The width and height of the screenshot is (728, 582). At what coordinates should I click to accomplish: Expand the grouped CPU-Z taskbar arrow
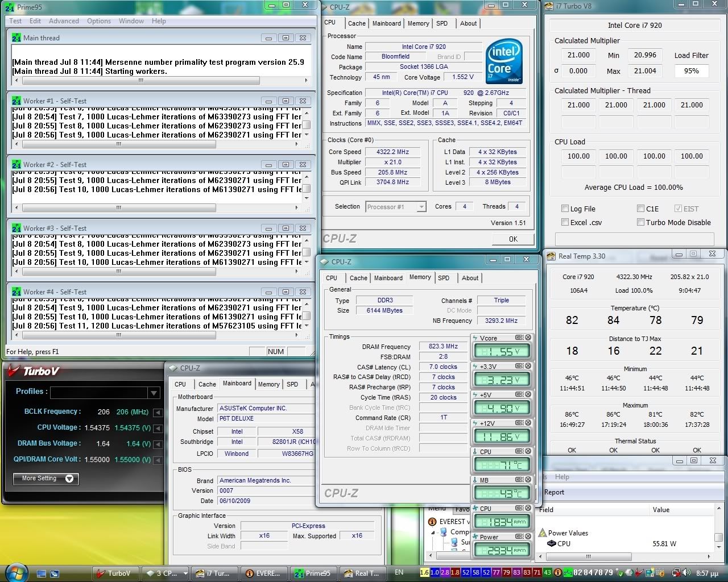[185, 573]
